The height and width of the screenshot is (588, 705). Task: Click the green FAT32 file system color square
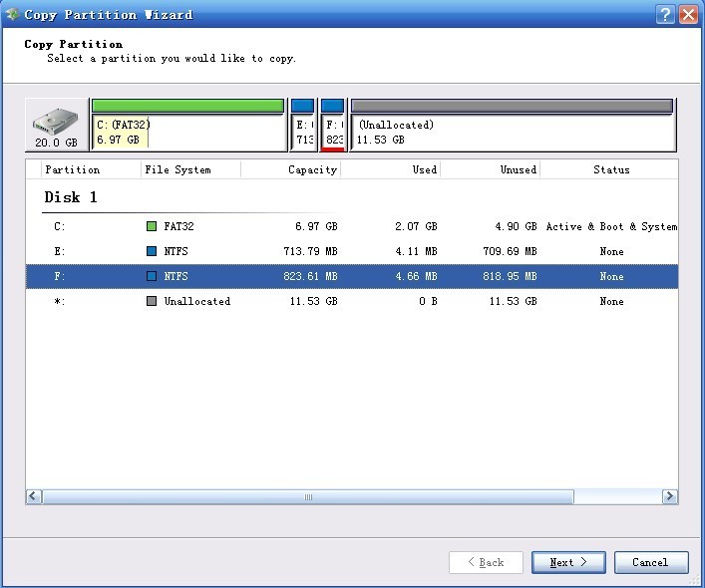152,226
